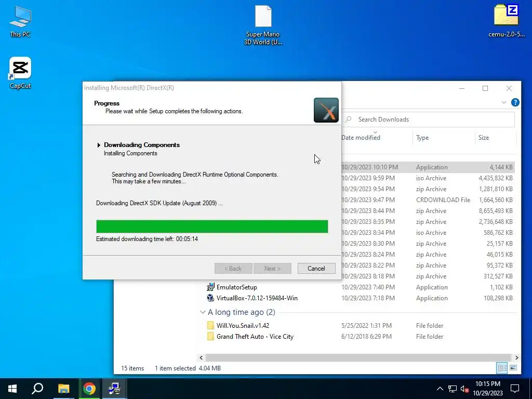Screen dimensions: 532x399
Task: Click the DirectX logo in installer header
Action: pos(326,110)
